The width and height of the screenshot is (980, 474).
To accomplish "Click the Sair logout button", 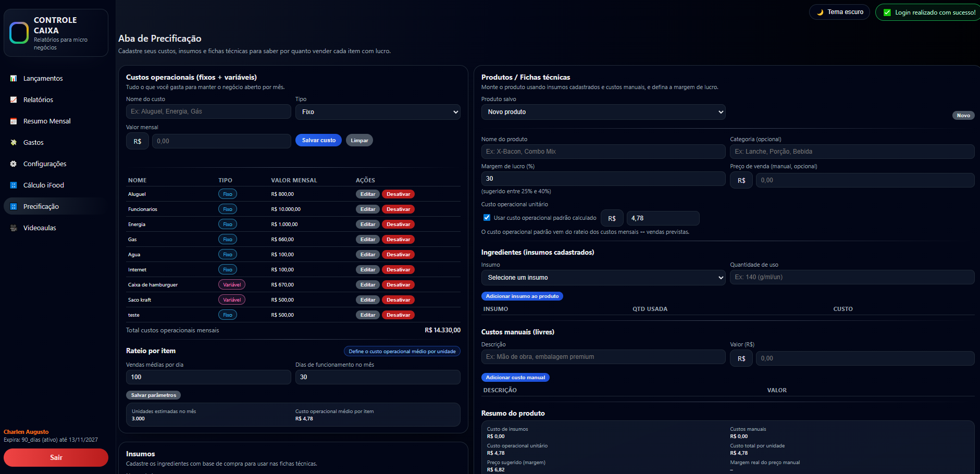I will pyautogui.click(x=56, y=457).
